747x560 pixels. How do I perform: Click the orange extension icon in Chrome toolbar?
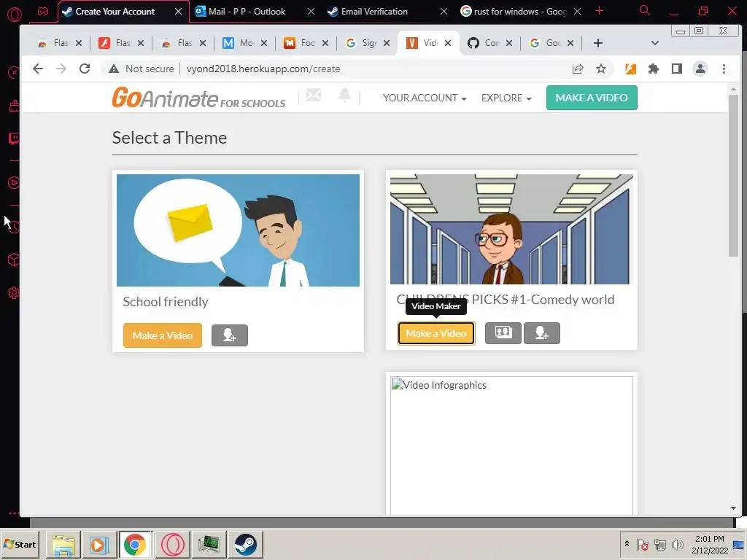coord(630,69)
